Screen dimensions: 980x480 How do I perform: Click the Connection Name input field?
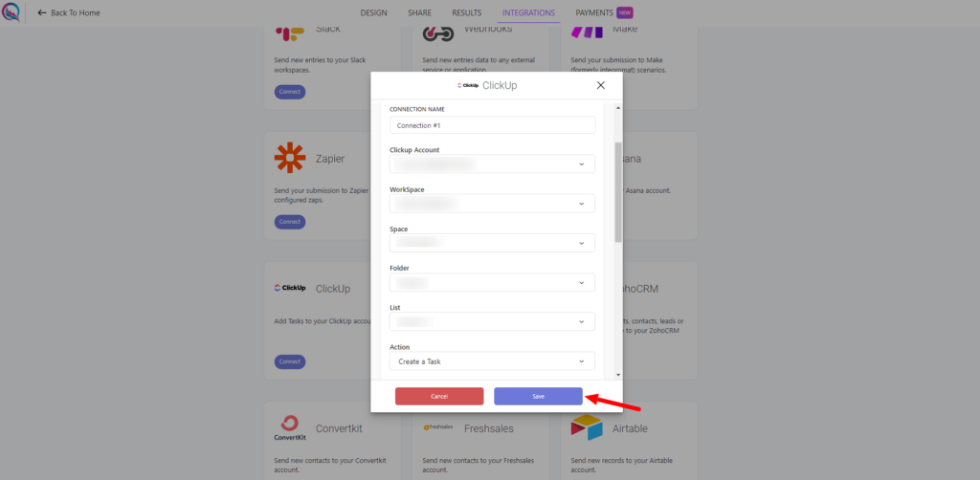[x=493, y=125]
